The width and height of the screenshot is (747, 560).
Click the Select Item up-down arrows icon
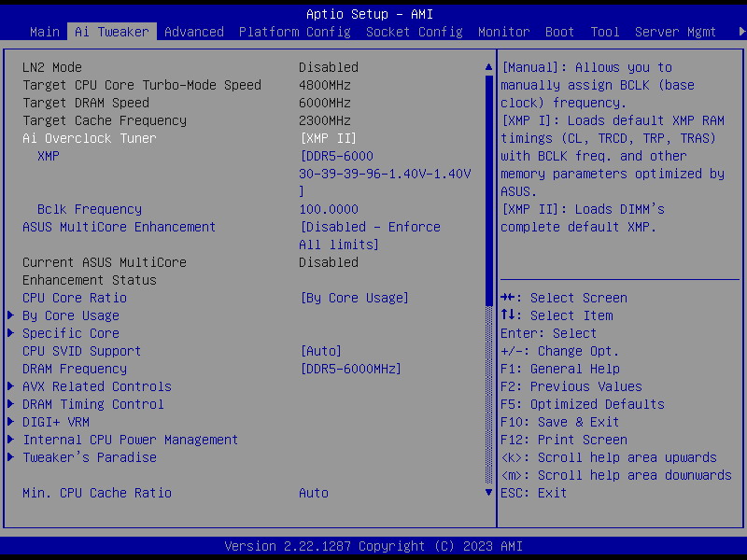pos(507,315)
